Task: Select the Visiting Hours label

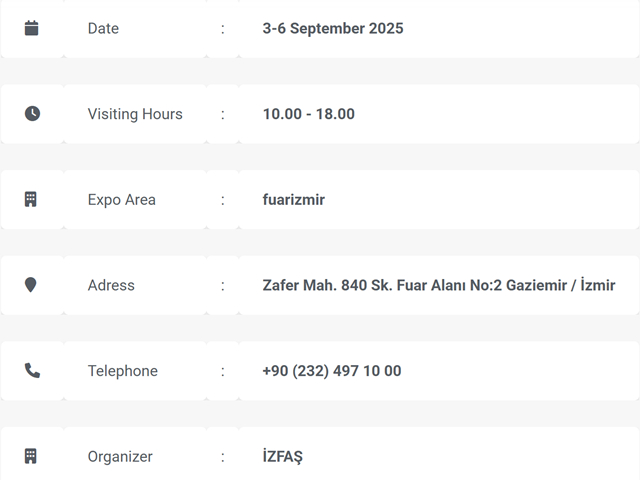Action: click(x=135, y=114)
